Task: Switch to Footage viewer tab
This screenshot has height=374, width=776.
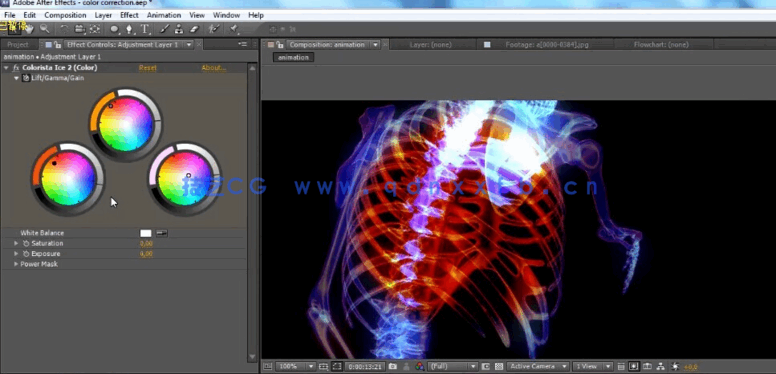Action: click(547, 45)
